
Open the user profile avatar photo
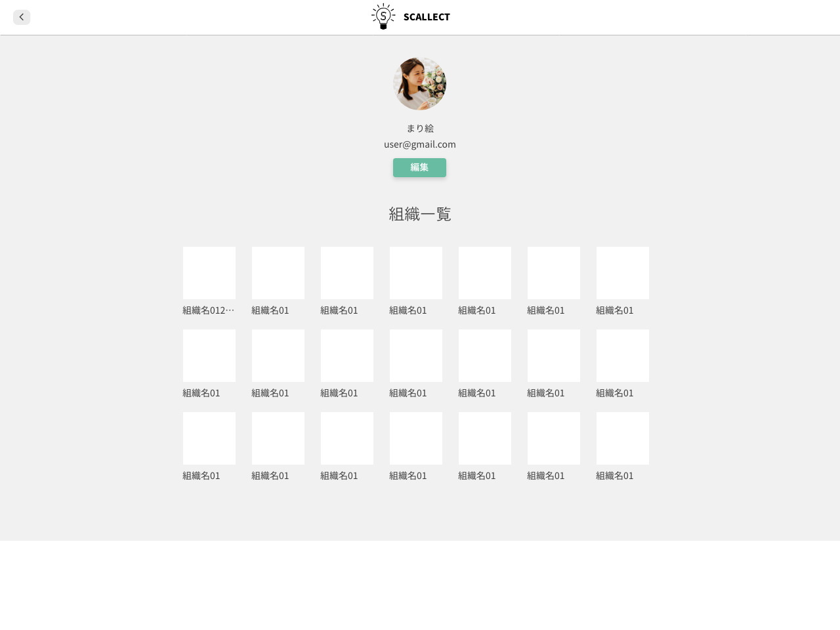coord(420,83)
